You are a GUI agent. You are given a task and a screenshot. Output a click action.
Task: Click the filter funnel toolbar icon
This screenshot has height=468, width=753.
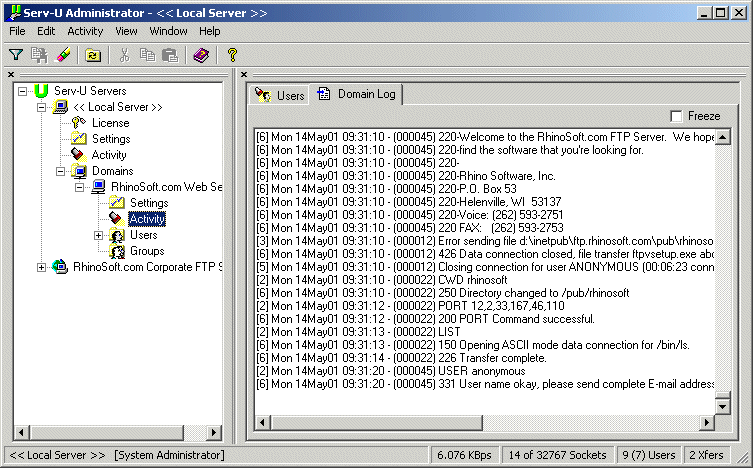(x=16, y=55)
